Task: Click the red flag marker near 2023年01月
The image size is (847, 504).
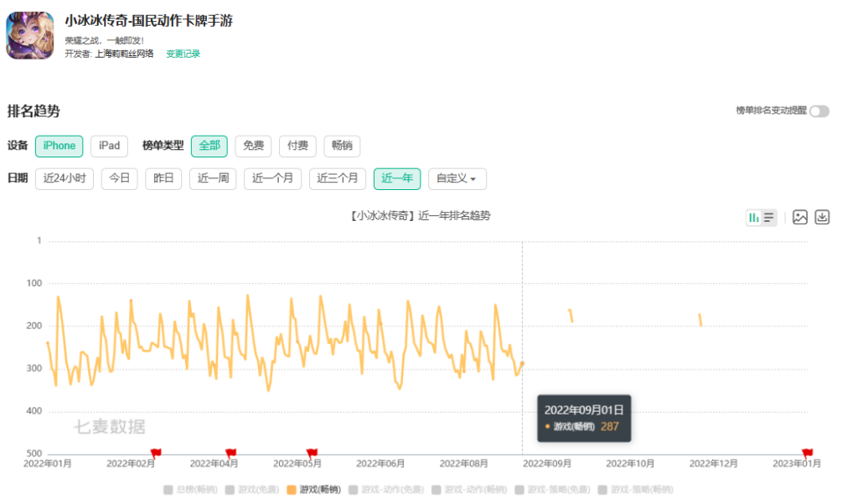Action: [x=808, y=452]
